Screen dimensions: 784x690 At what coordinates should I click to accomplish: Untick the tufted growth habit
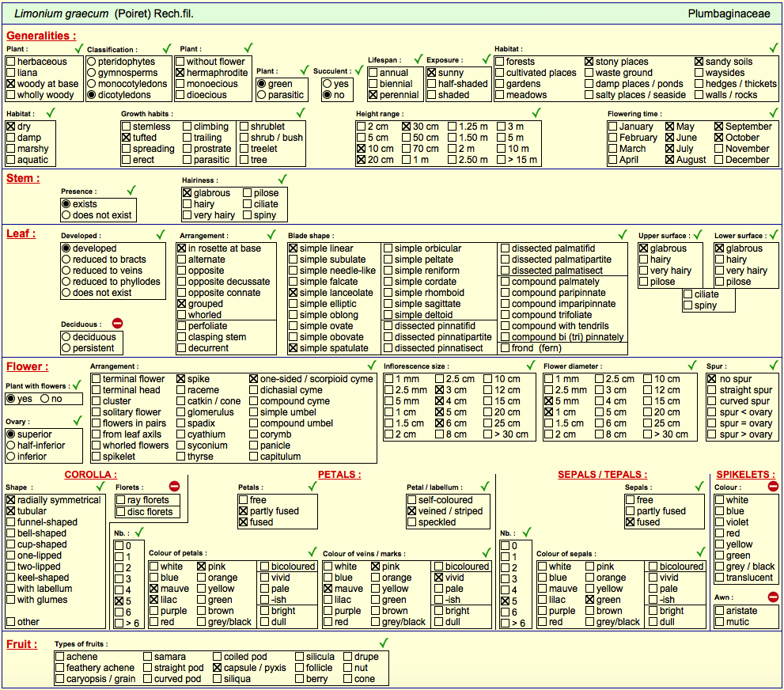(x=127, y=138)
